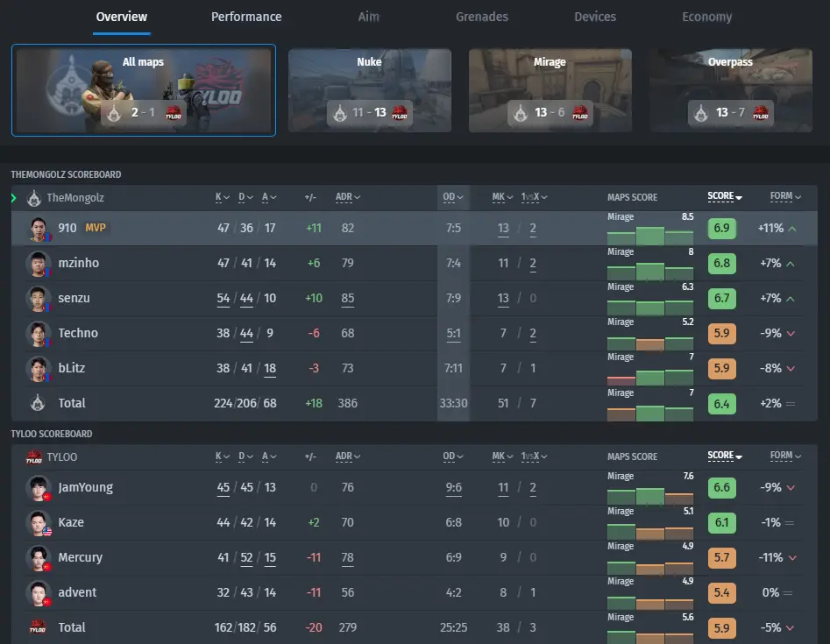Click Mercury's -11% form value
Viewport: 830px width, 644px height.
(x=770, y=557)
